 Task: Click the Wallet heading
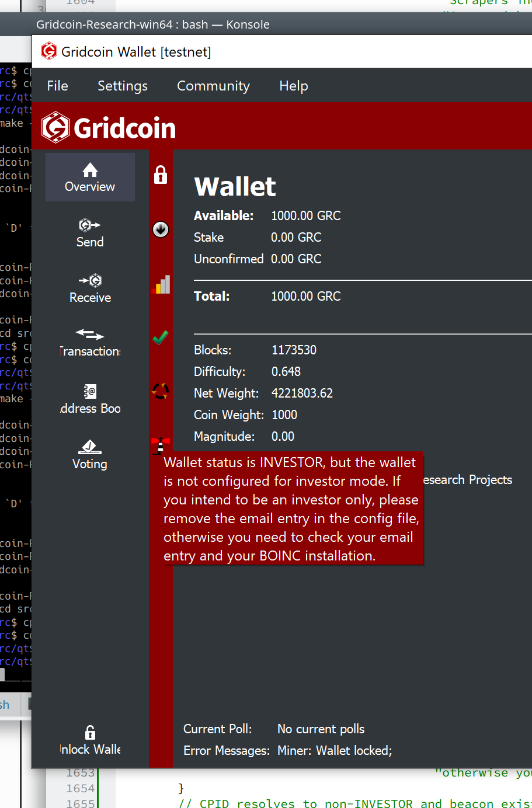(x=235, y=187)
